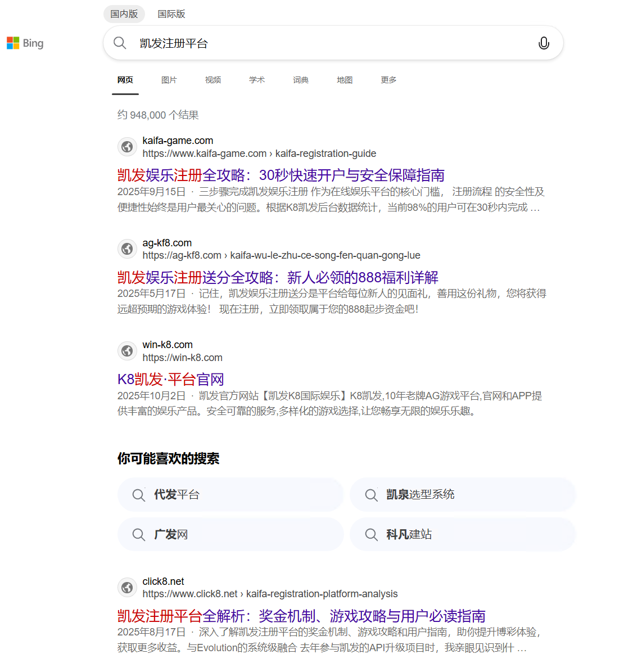Screen dimensions: 624x672
Task: Open the 词典 tab
Action: pyautogui.click(x=300, y=80)
